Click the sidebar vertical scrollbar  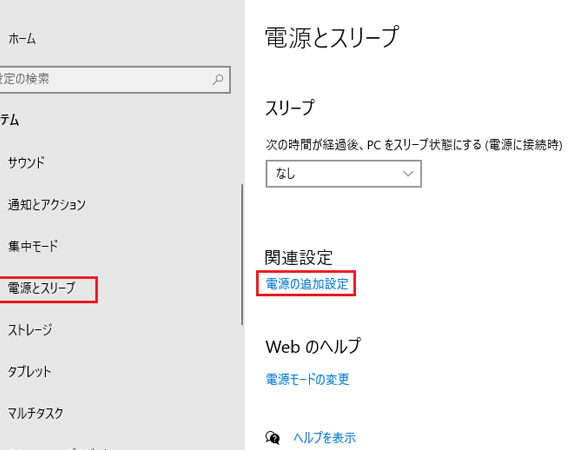pyautogui.click(x=242, y=254)
